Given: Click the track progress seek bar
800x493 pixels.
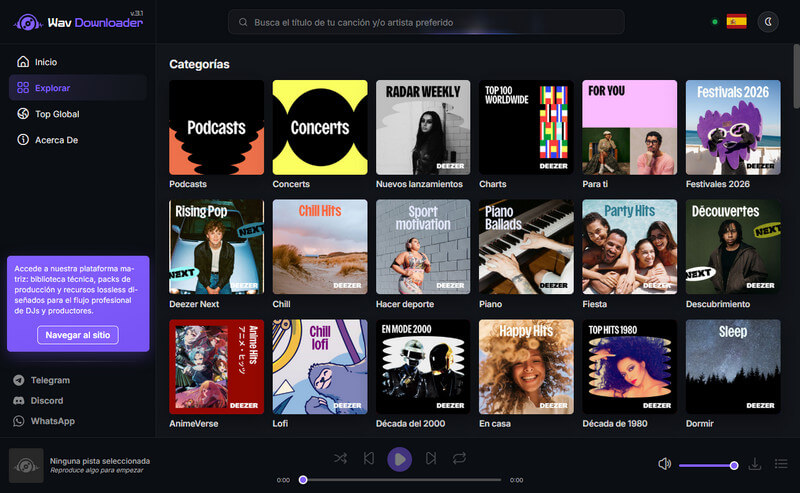Looking at the screenshot, I should coord(402,480).
